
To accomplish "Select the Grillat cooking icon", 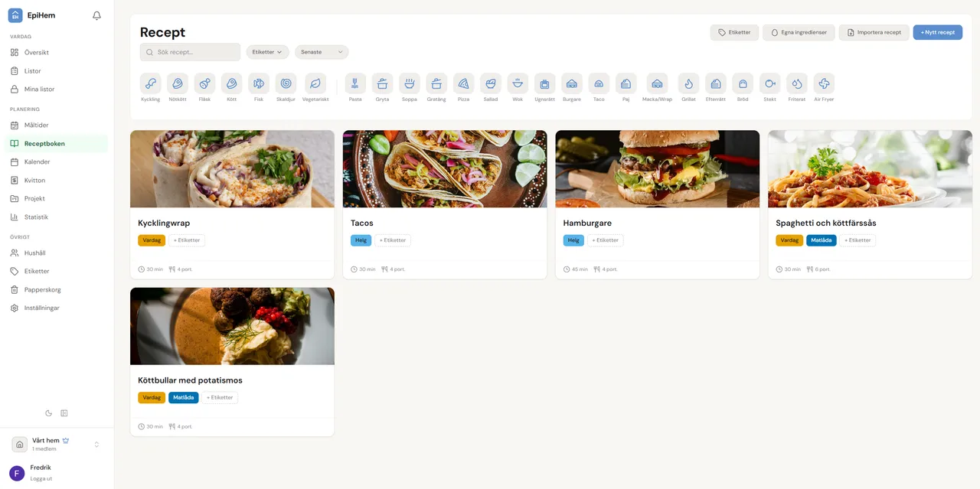I will point(688,83).
